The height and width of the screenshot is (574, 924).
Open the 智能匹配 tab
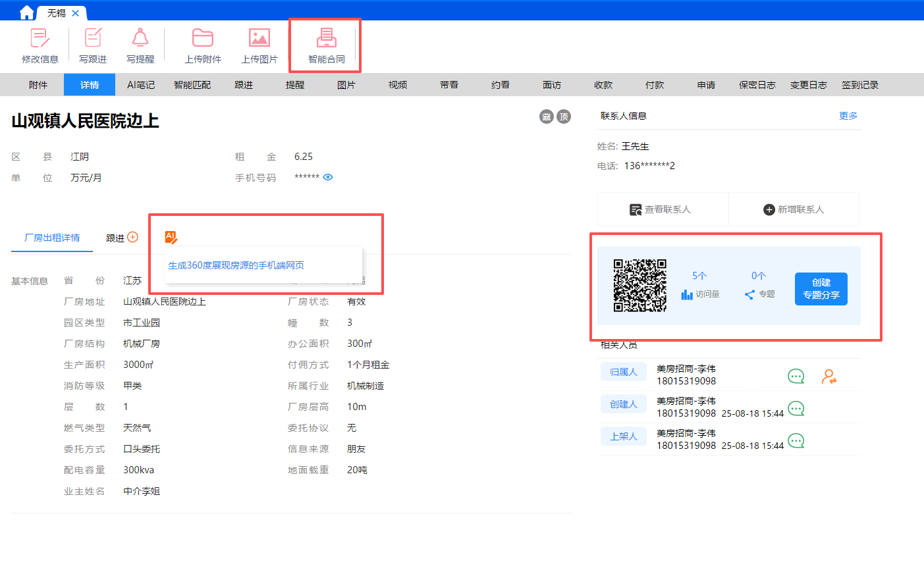click(192, 85)
